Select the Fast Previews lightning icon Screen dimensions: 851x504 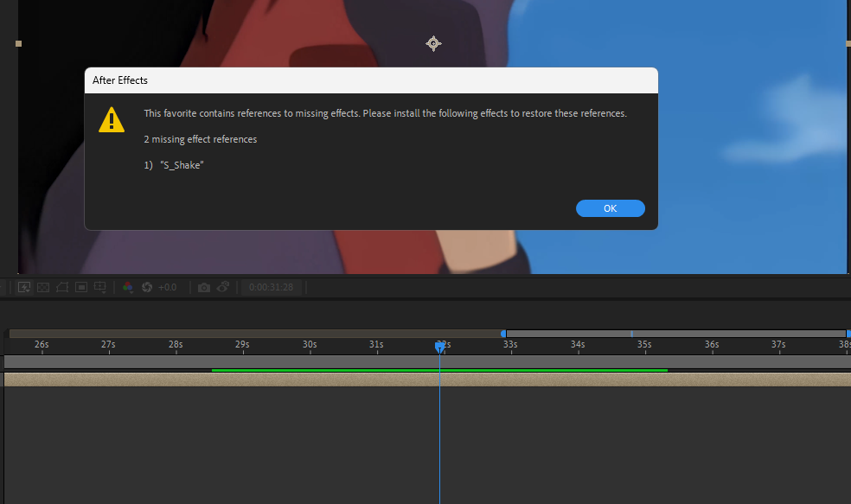[22, 286]
